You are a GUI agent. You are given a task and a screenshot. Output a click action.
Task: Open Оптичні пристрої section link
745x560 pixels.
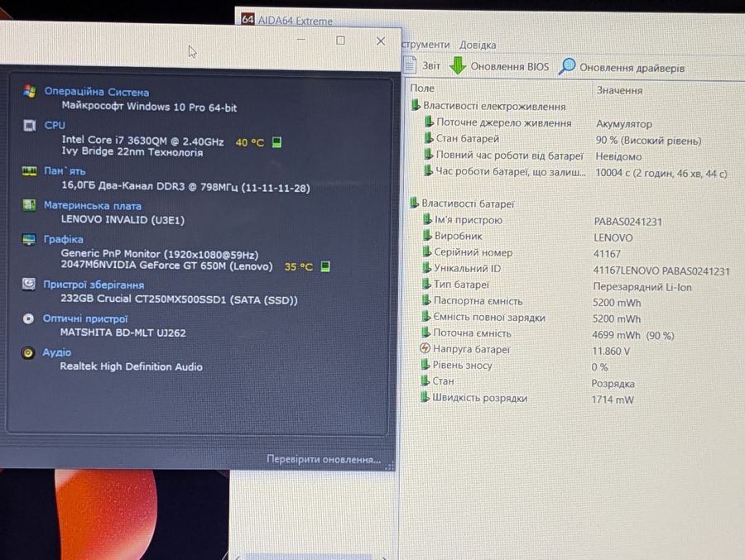[85, 318]
